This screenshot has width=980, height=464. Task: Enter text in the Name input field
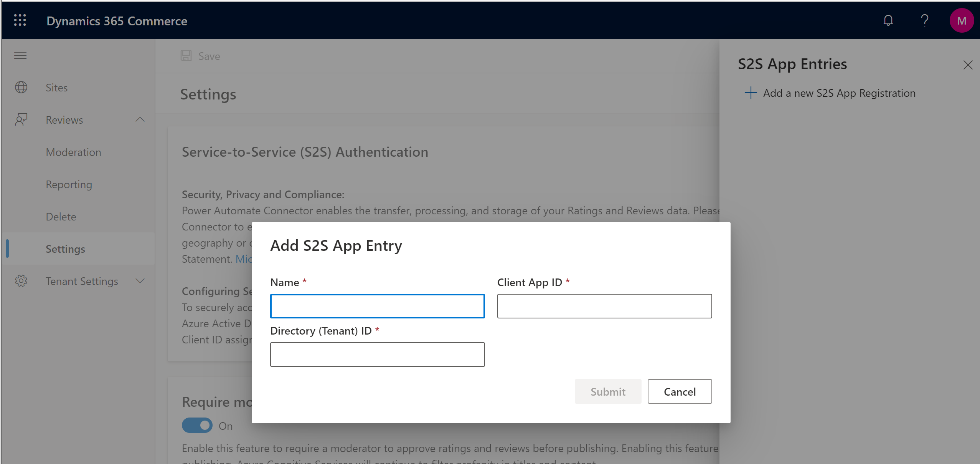click(x=377, y=306)
